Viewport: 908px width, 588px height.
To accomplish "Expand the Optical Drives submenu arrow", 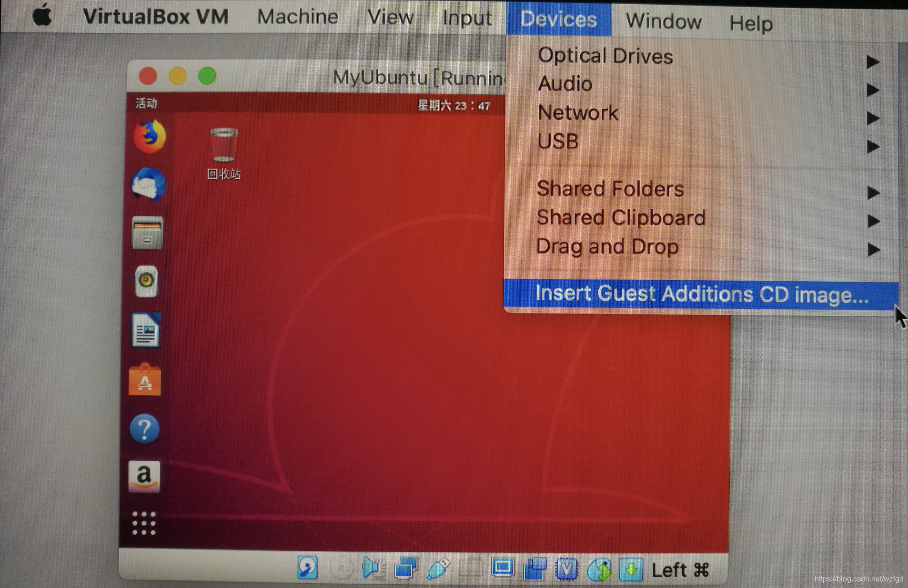I will [x=873, y=61].
